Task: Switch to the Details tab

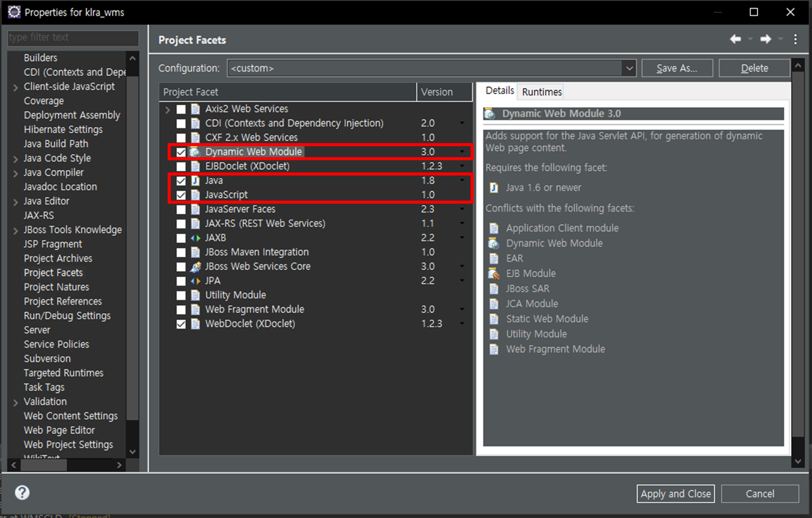Action: [x=499, y=91]
